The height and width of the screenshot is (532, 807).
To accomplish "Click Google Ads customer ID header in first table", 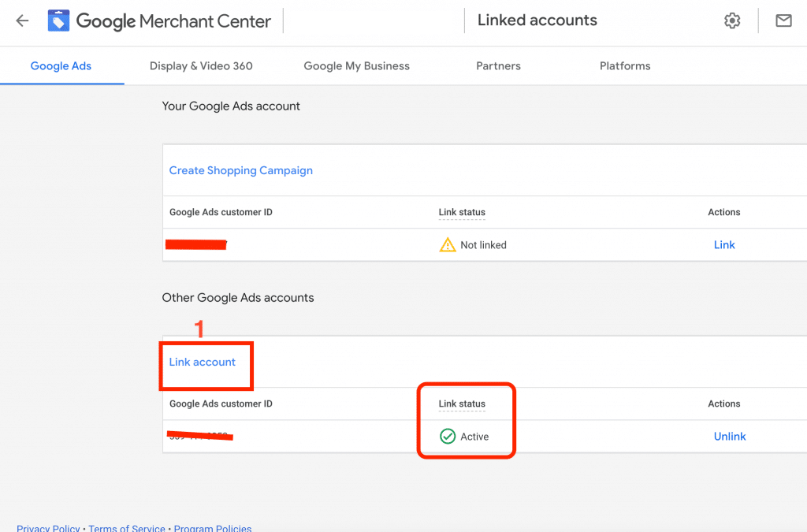I will [221, 212].
